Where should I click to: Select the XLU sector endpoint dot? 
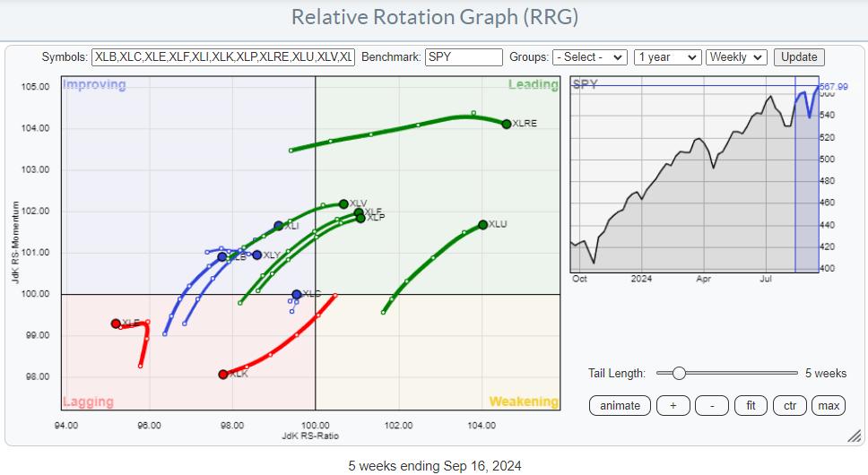(x=483, y=224)
